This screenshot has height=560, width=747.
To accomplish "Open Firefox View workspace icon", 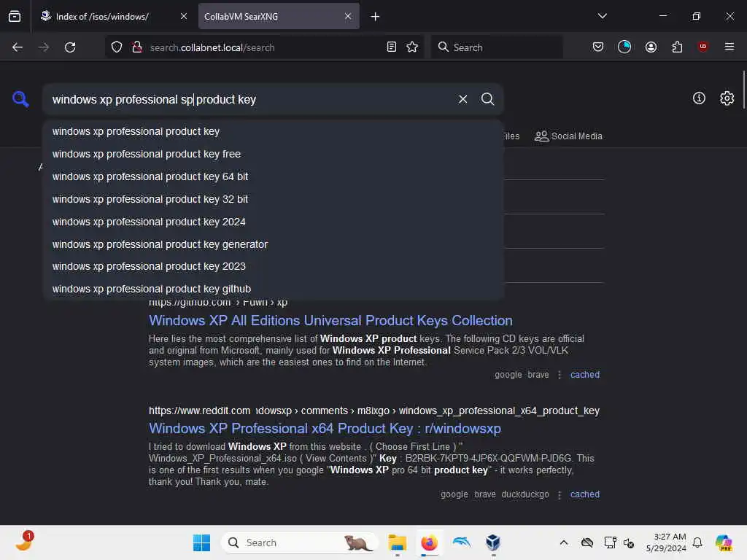I will pos(15,16).
